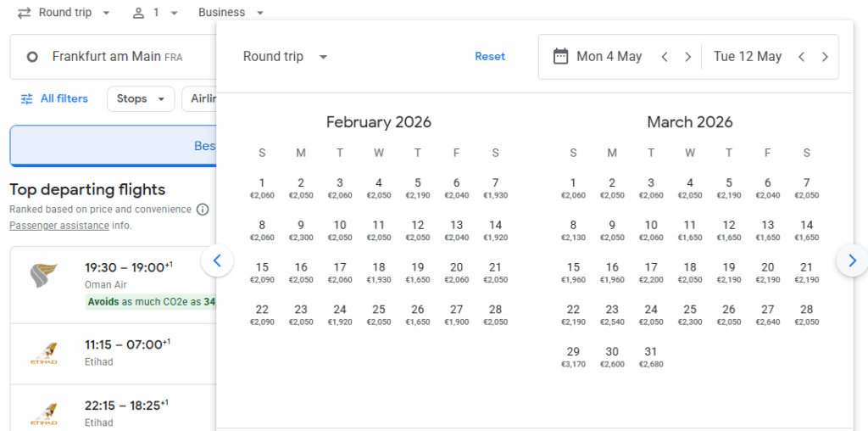
Task: Select March 15 priced €1,960
Action: pyautogui.click(x=573, y=272)
